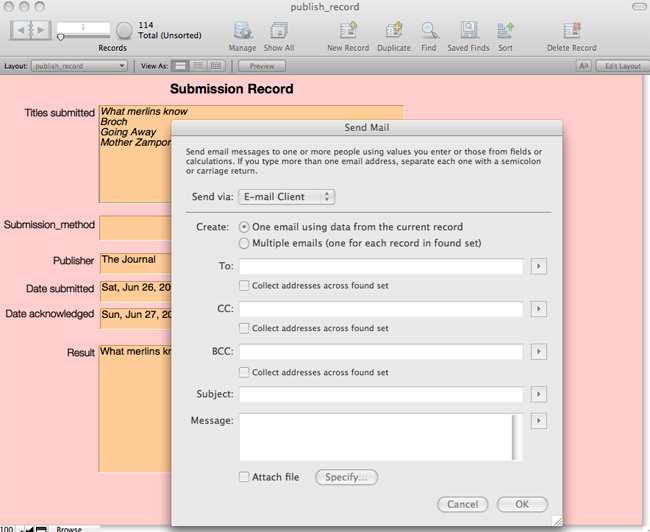Check Collect addresses under To field
This screenshot has height=532, width=650.
click(x=244, y=285)
